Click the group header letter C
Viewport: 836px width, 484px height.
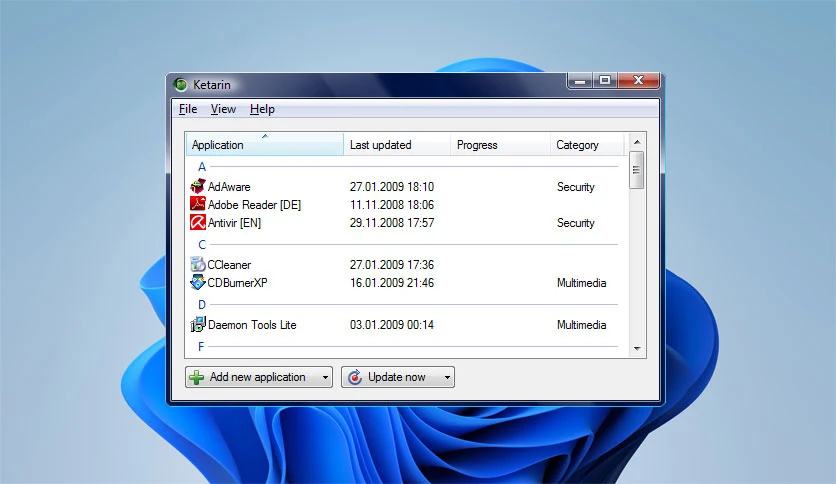coord(202,245)
